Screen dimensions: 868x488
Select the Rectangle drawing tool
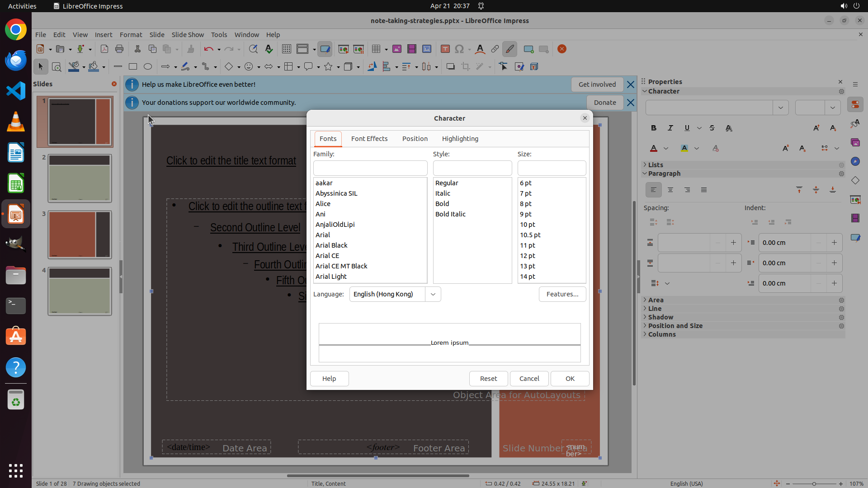133,67
